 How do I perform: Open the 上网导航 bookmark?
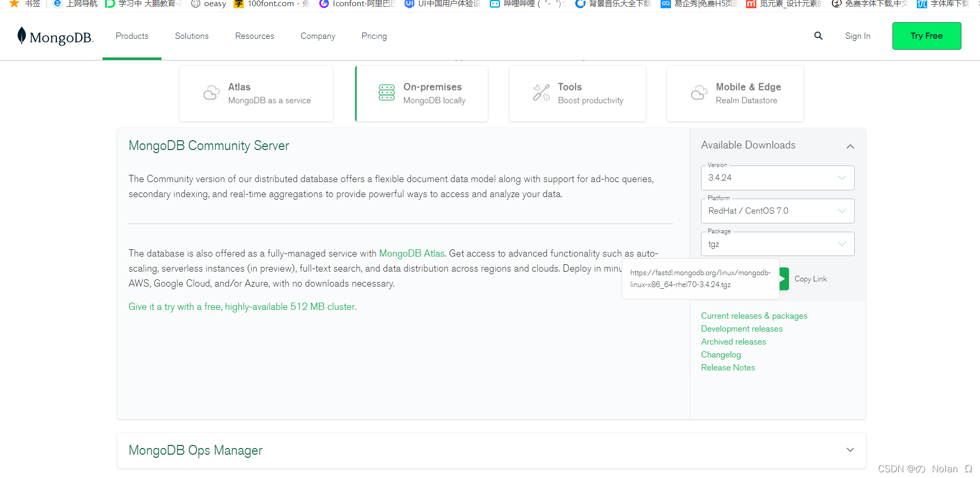tap(76, 4)
